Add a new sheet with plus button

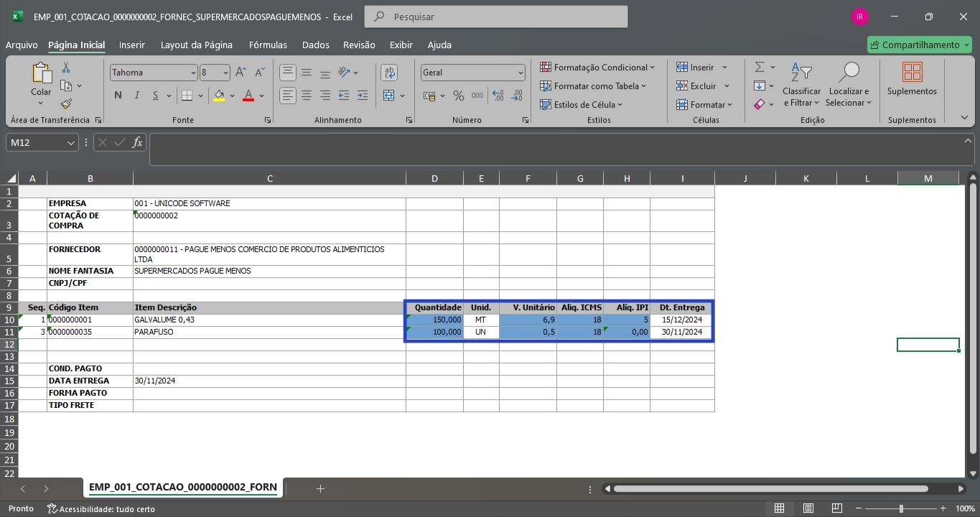point(320,488)
